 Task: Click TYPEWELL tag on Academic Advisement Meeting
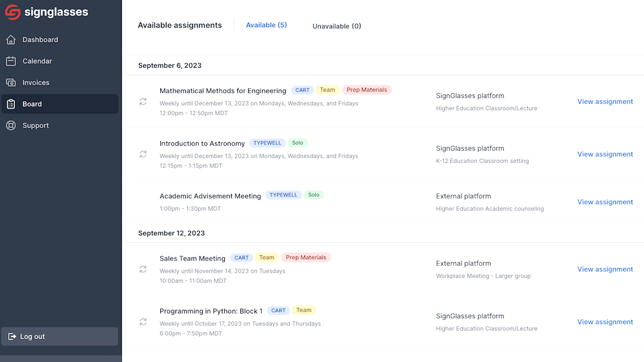point(283,195)
